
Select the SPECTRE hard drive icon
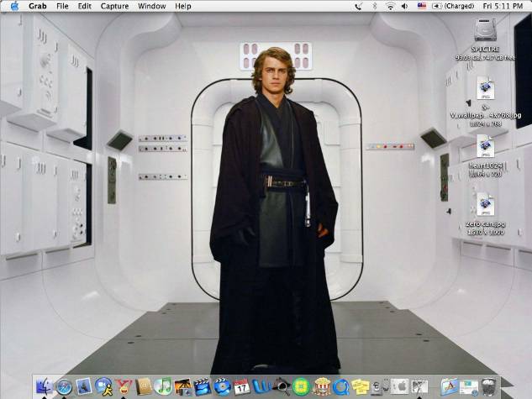point(485,30)
